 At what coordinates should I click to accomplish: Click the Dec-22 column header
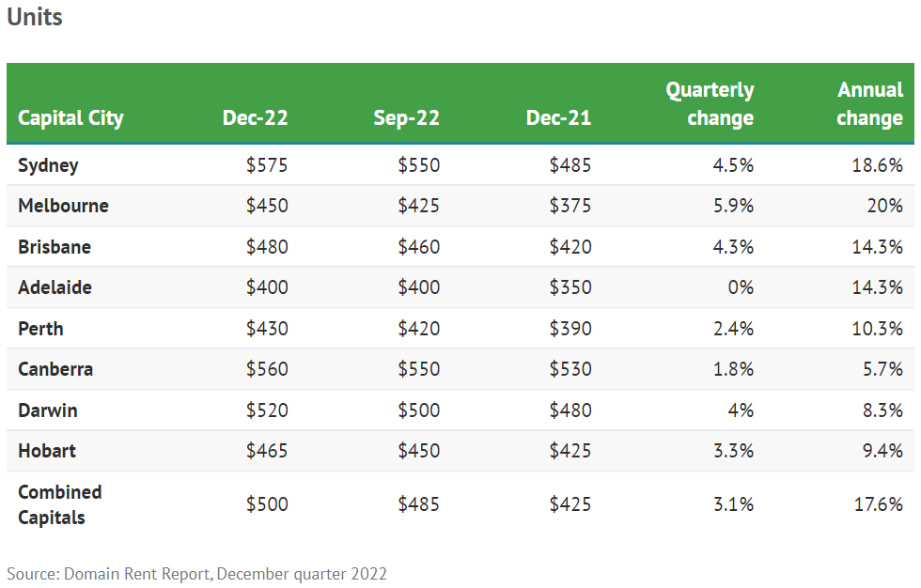click(x=255, y=118)
